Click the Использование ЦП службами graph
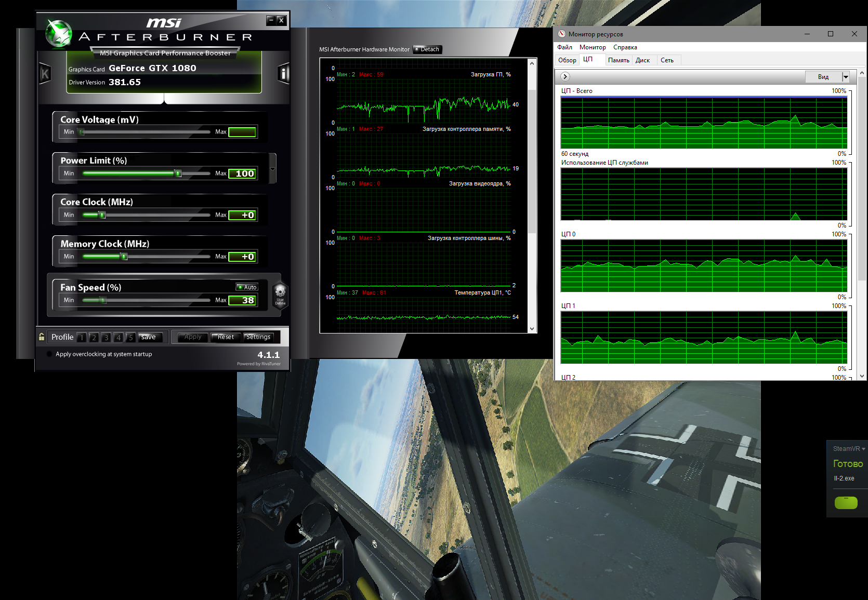The image size is (868, 600). click(x=704, y=194)
